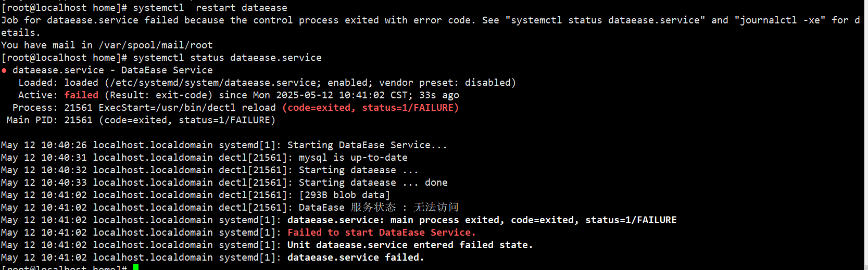Click the Chinese '服务状态 : 无法访问' text
The width and height of the screenshot is (868, 270).
[x=405, y=208]
